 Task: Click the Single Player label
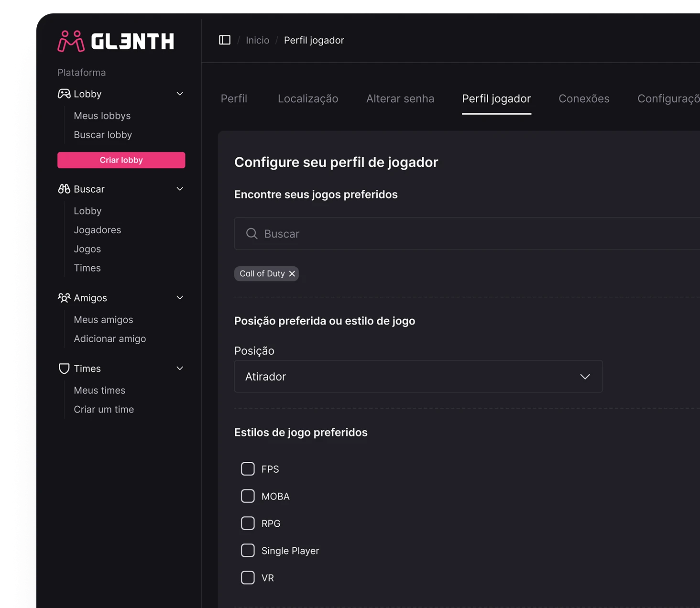(x=290, y=551)
